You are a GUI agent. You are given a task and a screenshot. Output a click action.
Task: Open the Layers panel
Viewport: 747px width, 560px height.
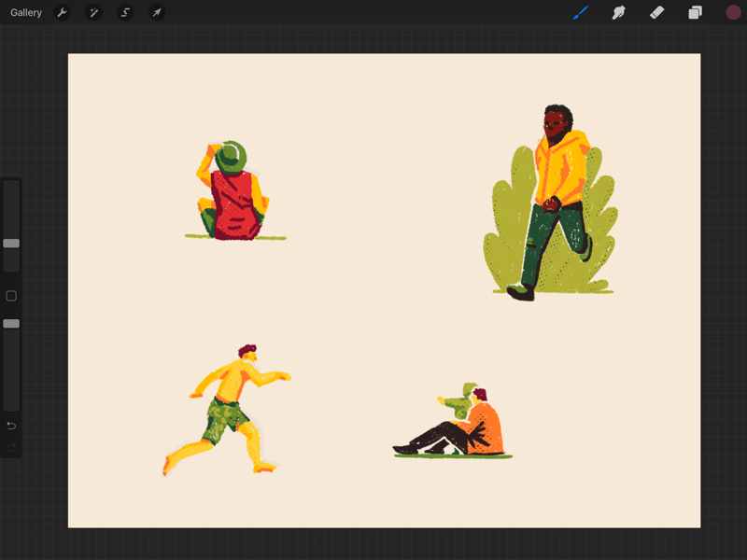(695, 13)
